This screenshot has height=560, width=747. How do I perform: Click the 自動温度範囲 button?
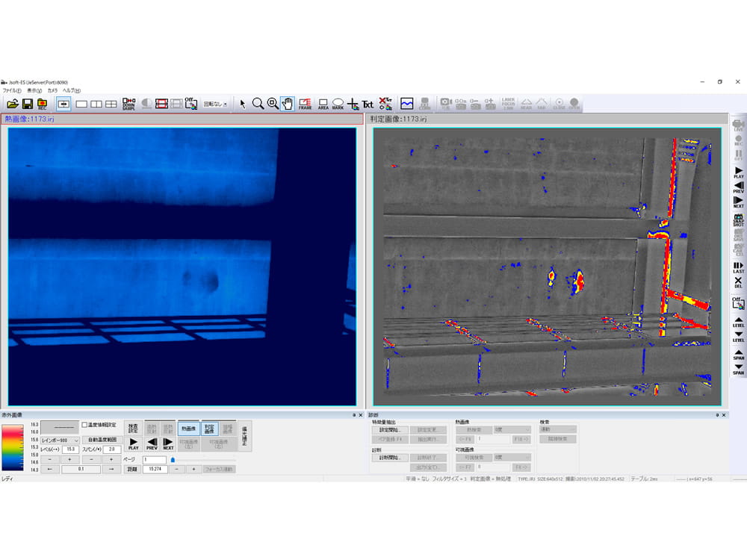pos(102,441)
